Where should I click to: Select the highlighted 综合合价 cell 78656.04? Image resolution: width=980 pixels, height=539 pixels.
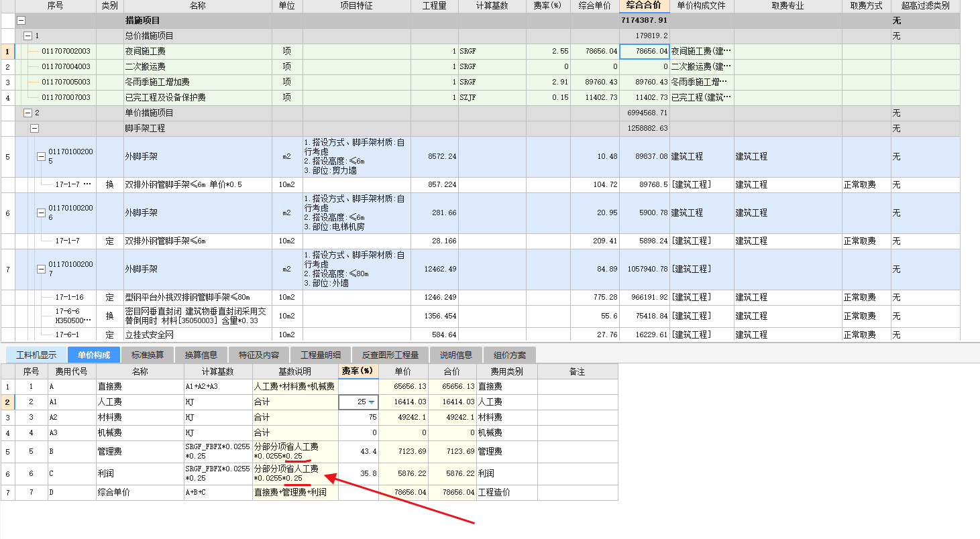pyautogui.click(x=645, y=52)
